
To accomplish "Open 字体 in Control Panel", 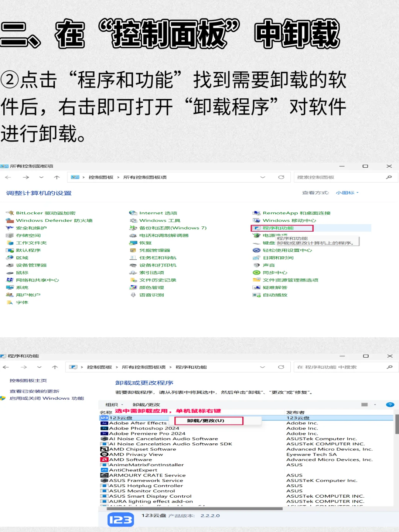I will coord(23,302).
